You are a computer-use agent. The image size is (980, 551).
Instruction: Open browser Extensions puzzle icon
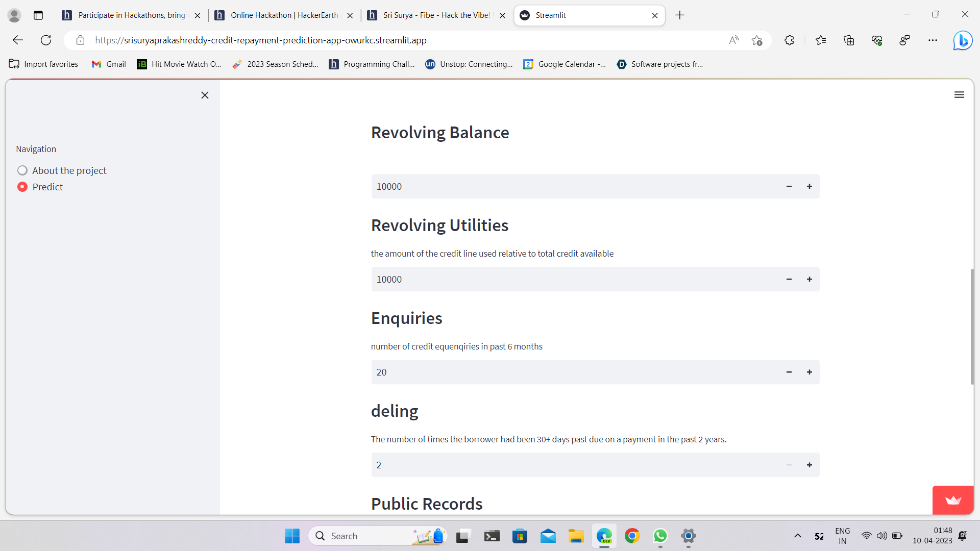pyautogui.click(x=789, y=40)
